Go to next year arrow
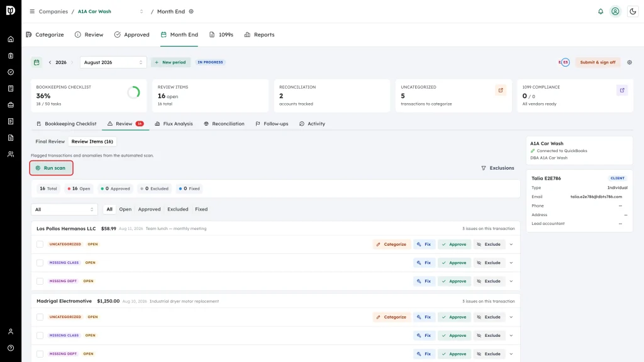Screen dimensions: 644x362 click(72, 62)
